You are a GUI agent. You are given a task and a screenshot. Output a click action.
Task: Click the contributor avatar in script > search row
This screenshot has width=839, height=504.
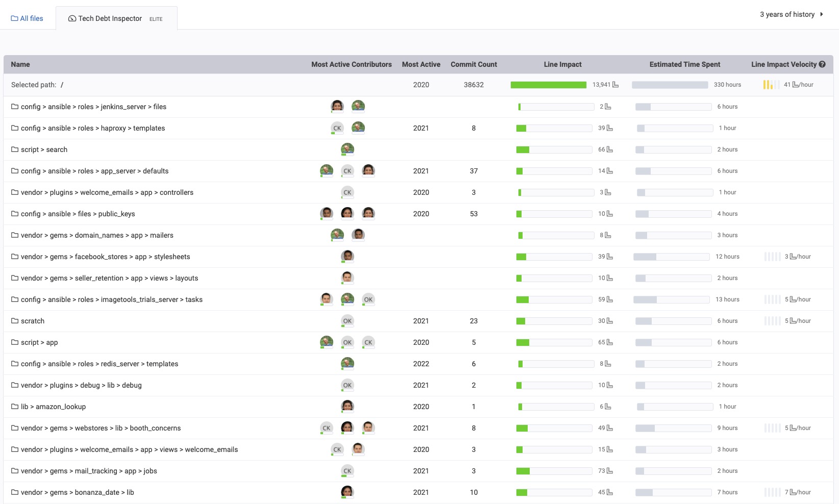(348, 149)
